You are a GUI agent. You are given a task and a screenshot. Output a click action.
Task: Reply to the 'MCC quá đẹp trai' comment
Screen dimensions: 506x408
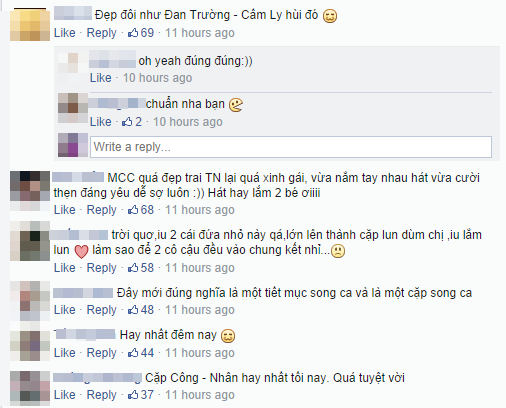[102, 210]
